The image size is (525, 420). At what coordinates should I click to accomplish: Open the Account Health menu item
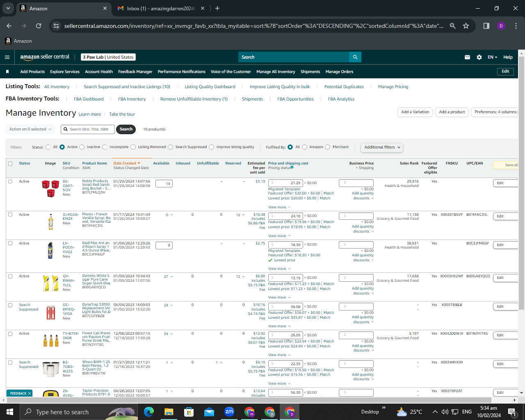(x=99, y=72)
